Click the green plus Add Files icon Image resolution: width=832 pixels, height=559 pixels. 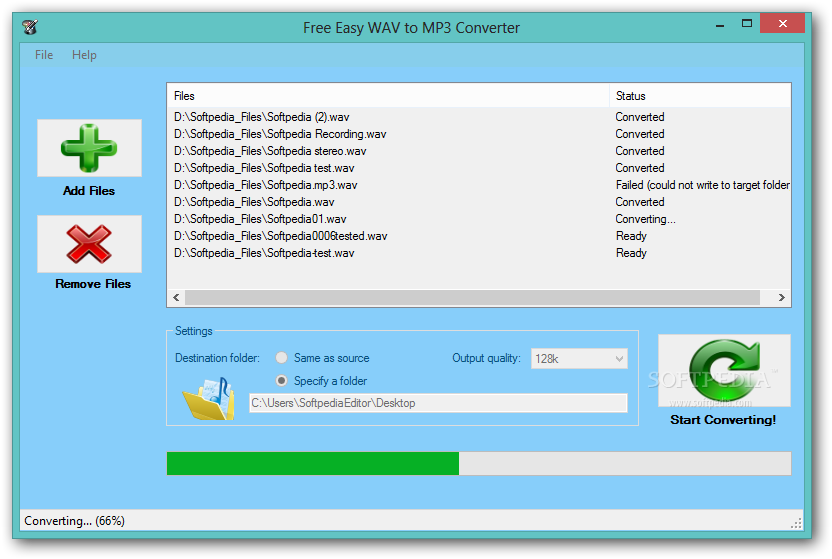pyautogui.click(x=89, y=148)
